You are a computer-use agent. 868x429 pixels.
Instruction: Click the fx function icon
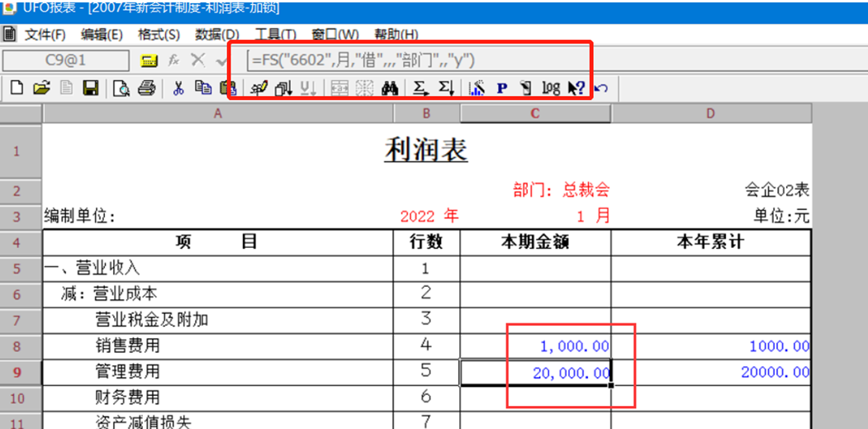pyautogui.click(x=173, y=60)
